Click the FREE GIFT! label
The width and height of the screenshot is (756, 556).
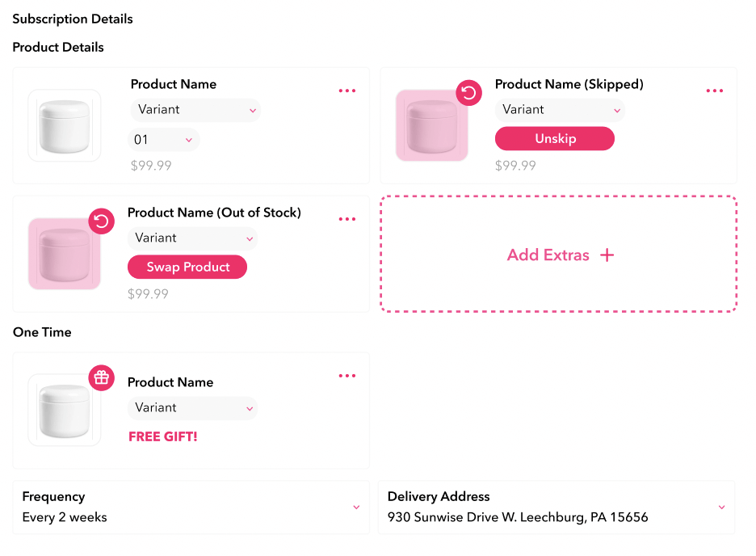click(x=163, y=436)
